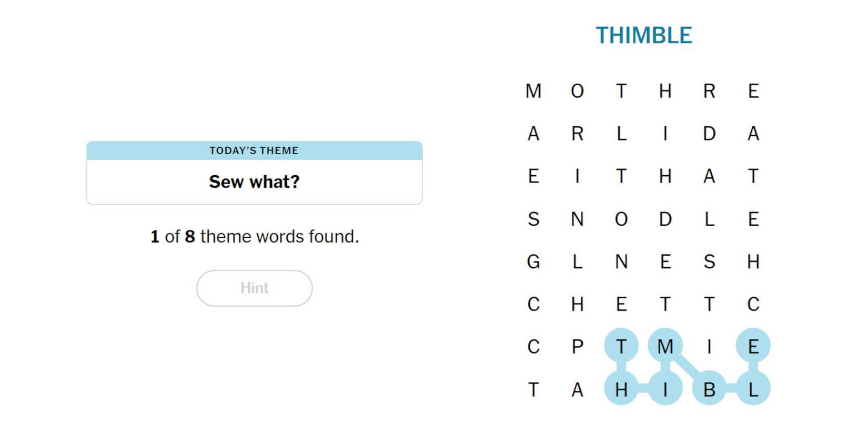Click the highlighted letter B
This screenshot has height=434, width=868.
coord(709,389)
